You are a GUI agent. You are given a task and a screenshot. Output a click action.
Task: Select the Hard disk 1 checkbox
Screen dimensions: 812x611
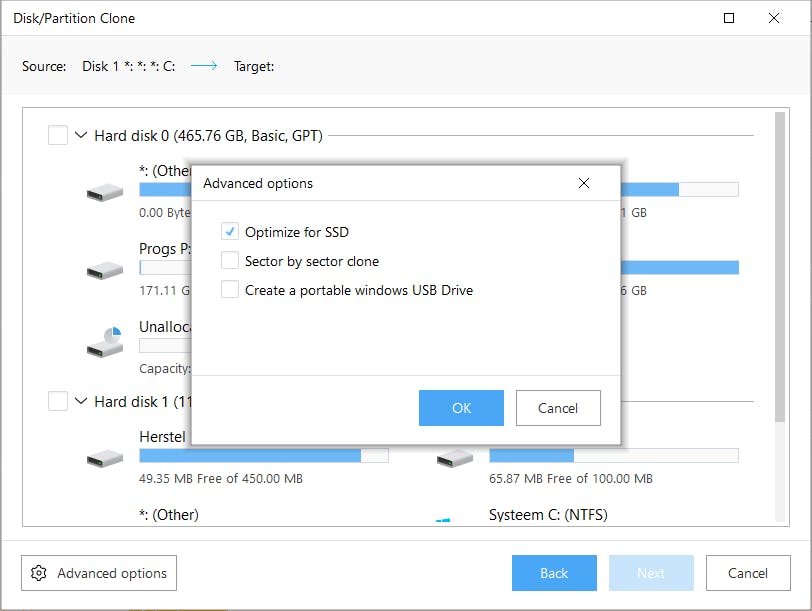pos(58,401)
